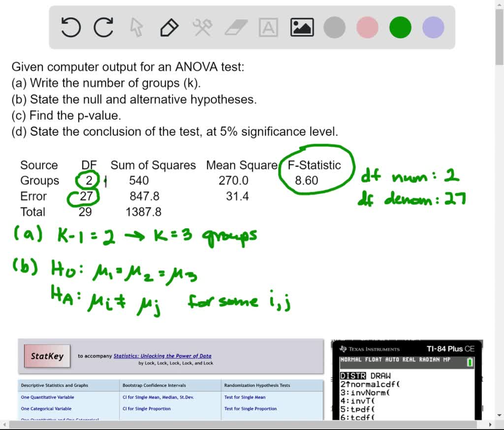Click the F-Statistic value 8.60

pyautogui.click(x=306, y=181)
